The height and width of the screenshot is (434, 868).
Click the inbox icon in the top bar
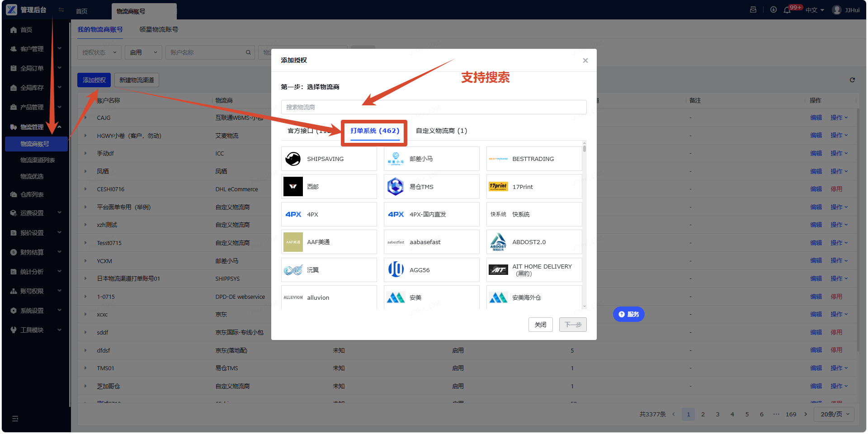[x=753, y=9]
